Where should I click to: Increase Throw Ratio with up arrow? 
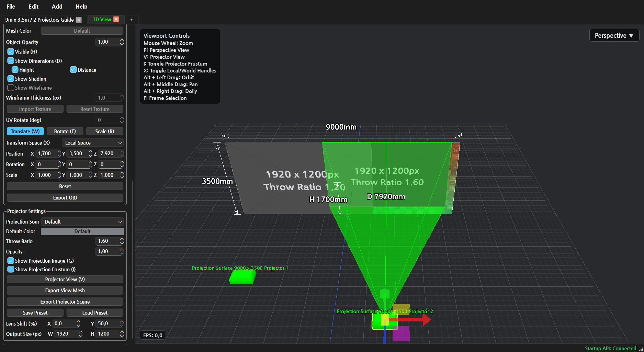click(122, 239)
